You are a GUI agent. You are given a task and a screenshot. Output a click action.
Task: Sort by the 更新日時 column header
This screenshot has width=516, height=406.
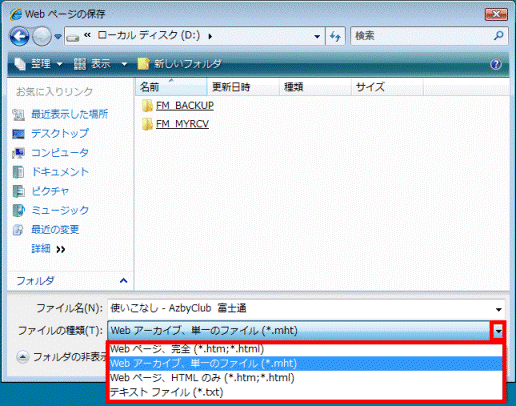tap(243, 87)
